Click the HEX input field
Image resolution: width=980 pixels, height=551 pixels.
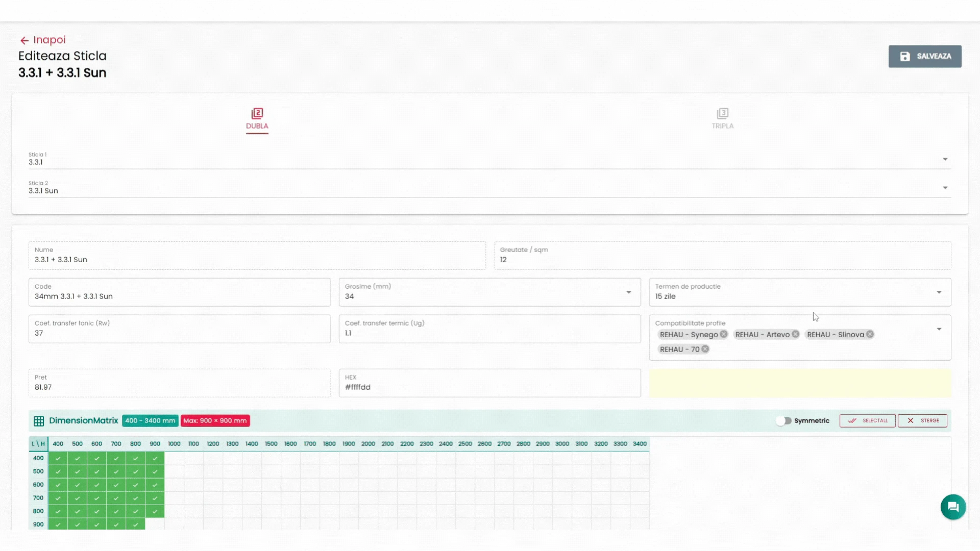pos(489,383)
